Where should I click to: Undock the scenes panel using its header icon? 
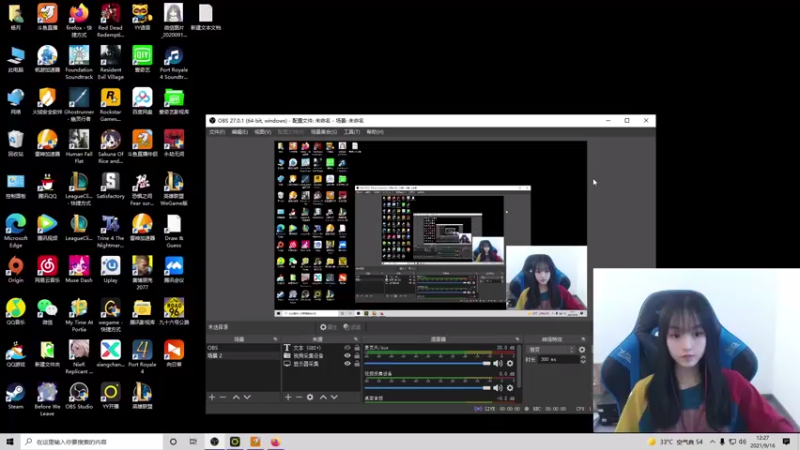(276, 339)
